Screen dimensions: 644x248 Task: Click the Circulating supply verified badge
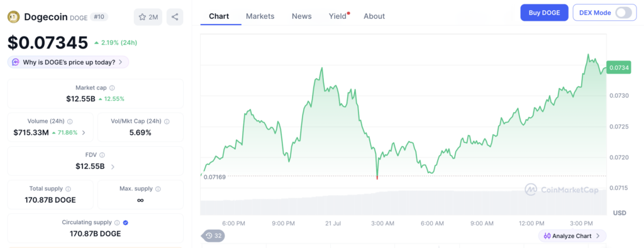[x=126, y=222]
